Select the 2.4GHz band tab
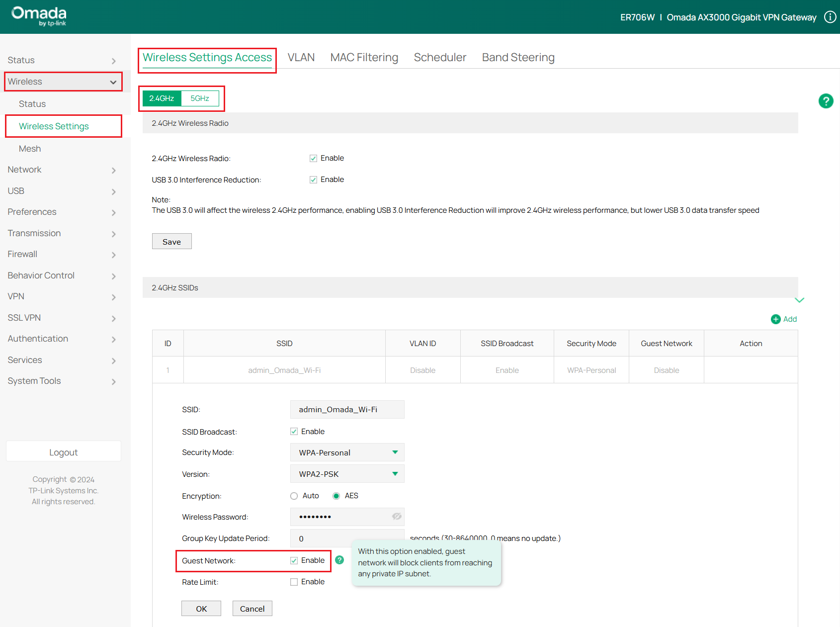Screen dimensions: 840x627 pyautogui.click(x=162, y=98)
